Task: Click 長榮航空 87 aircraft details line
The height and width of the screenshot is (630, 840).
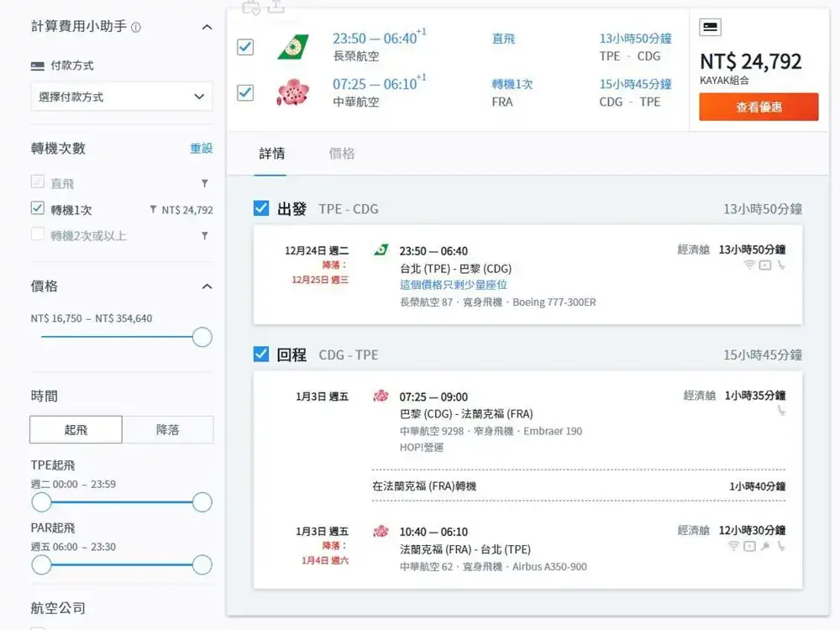Action: [x=497, y=302]
